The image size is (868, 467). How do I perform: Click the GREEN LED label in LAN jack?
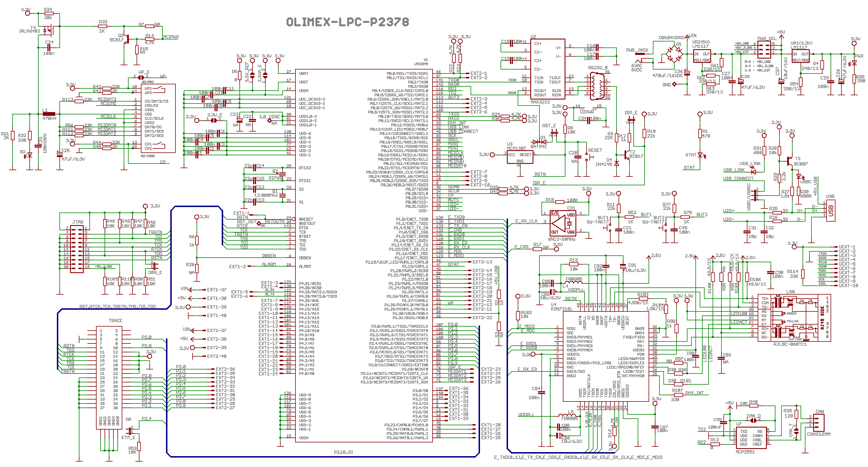coord(791,313)
